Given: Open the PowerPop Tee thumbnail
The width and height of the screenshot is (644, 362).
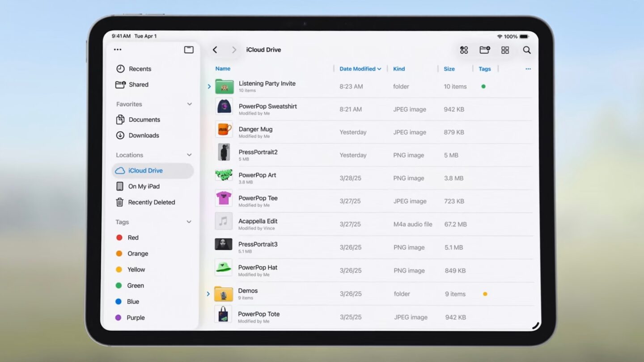Looking at the screenshot, I should click(x=224, y=198).
